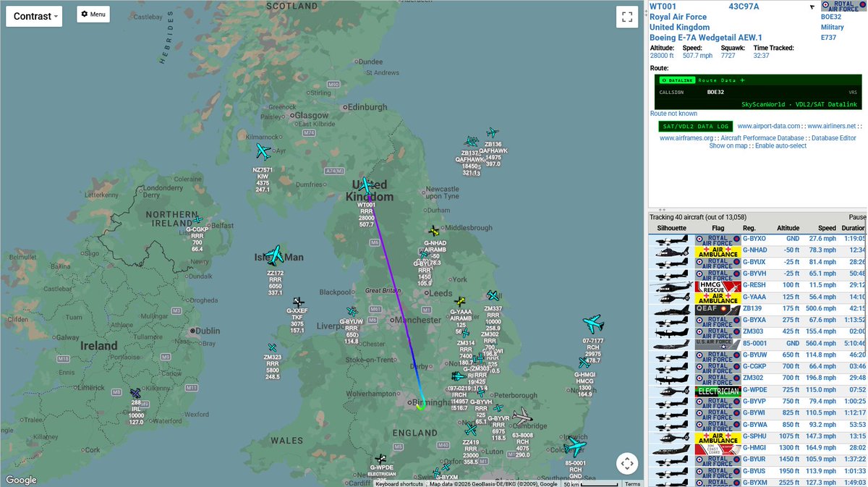Image resolution: width=868 pixels, height=487 pixels.
Task: Select the NZ7571 aircraft near Kilmarnock
Action: (263, 152)
